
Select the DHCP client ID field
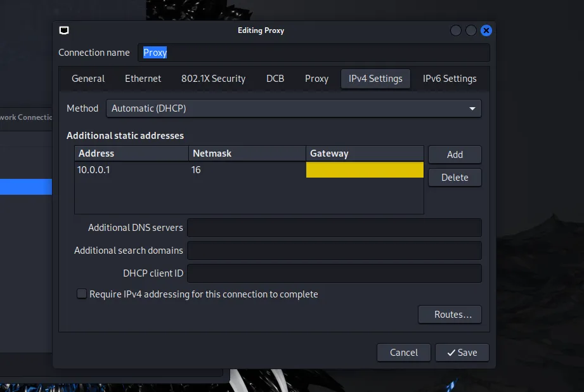tap(334, 273)
